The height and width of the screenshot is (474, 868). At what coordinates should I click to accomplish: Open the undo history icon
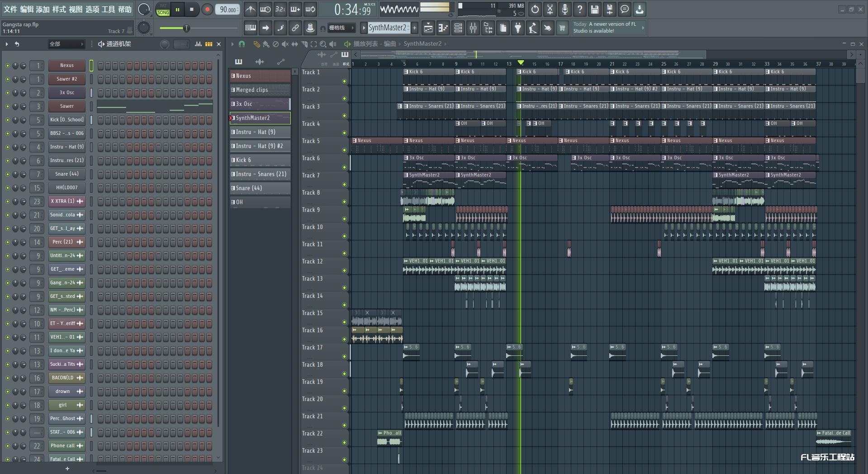coord(535,9)
